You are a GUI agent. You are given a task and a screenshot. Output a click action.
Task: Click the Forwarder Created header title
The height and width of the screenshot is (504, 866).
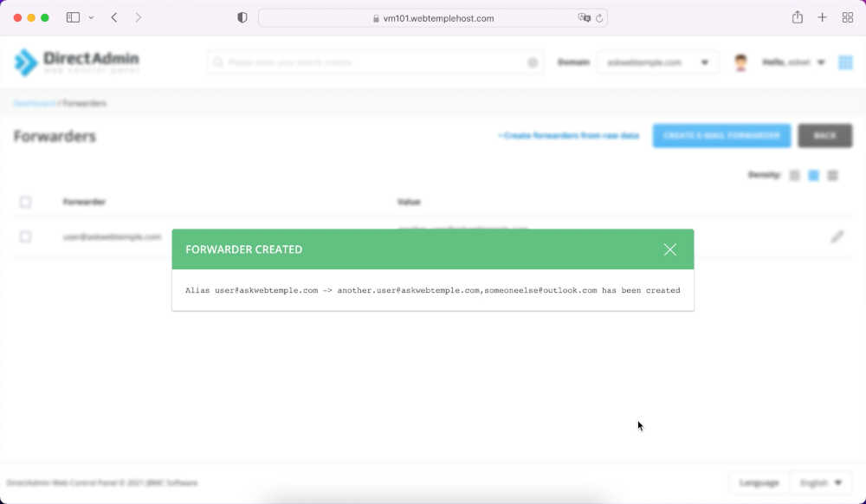click(243, 249)
